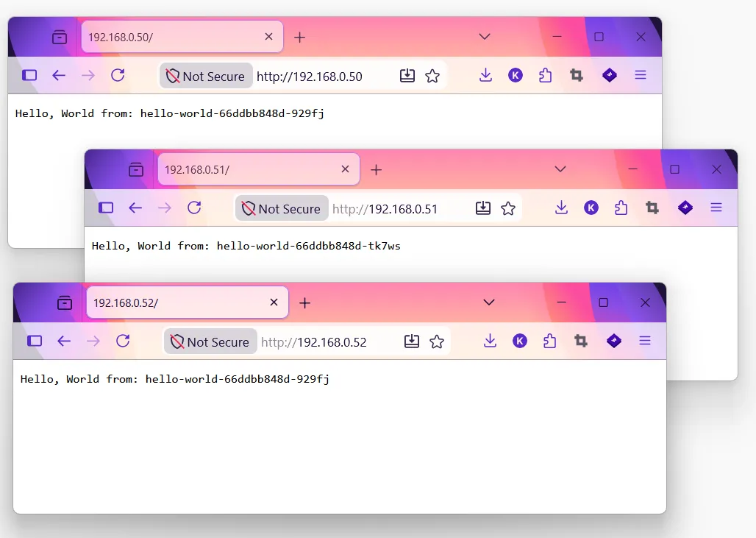Open Firefox View in 192.168.0.50 window
The width and height of the screenshot is (756, 538).
pyautogui.click(x=60, y=37)
